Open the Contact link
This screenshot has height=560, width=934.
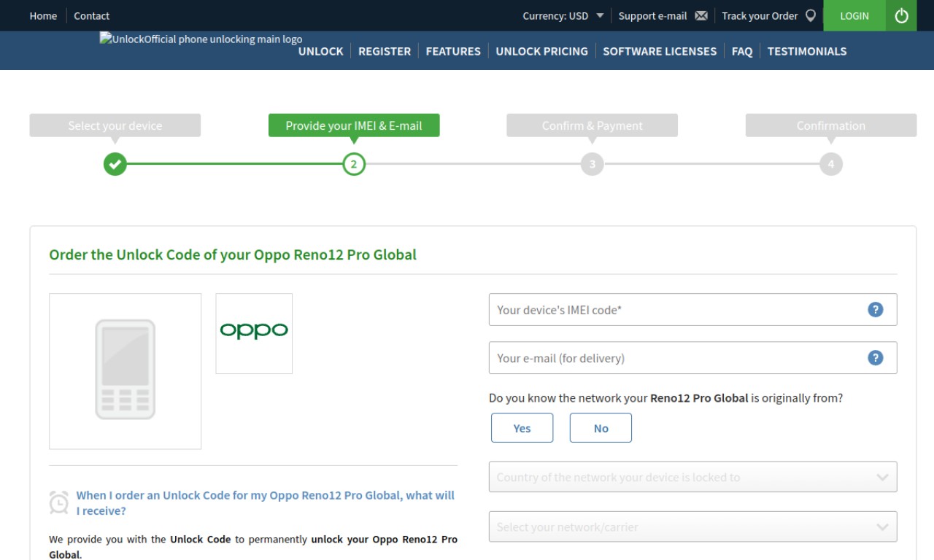[91, 16]
